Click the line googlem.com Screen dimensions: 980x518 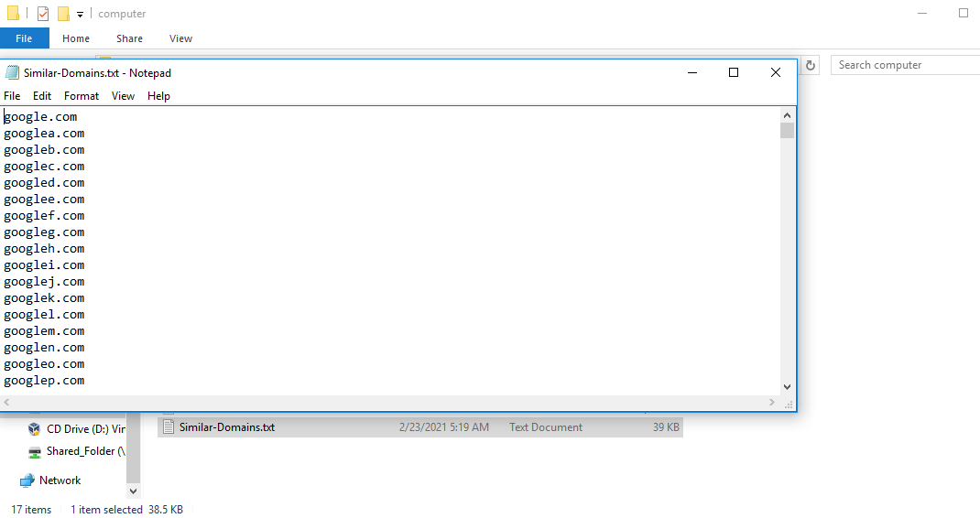pyautogui.click(x=44, y=331)
